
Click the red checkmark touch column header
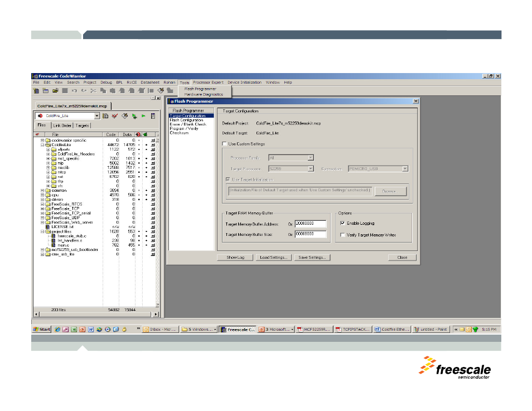coord(37,135)
